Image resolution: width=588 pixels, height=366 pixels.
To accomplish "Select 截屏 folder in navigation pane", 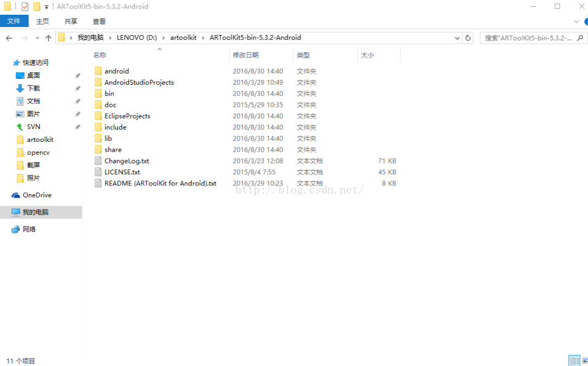I will pos(33,165).
